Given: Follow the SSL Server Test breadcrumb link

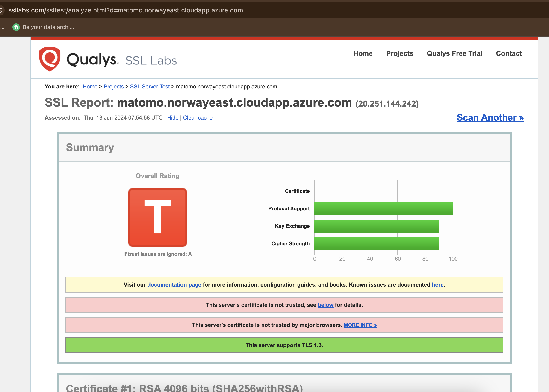Looking at the screenshot, I should (150, 86).
